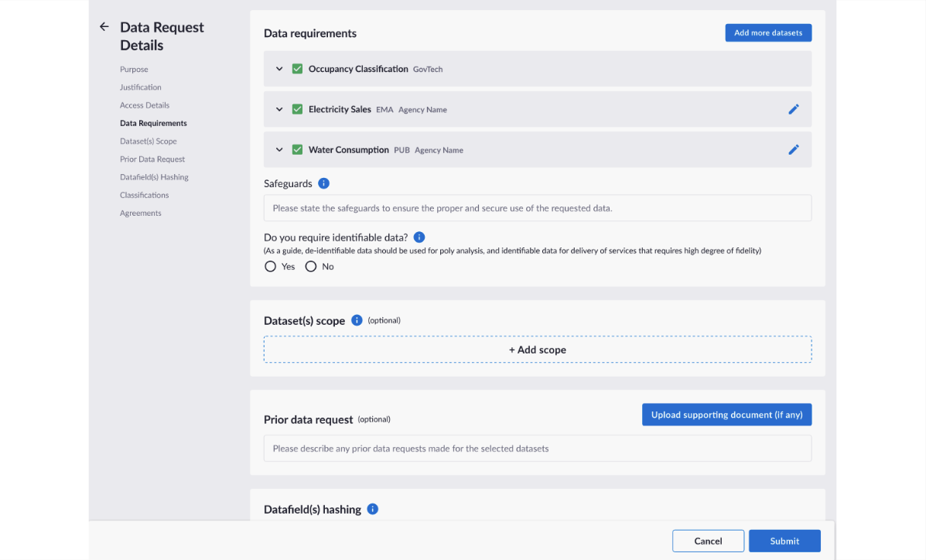This screenshot has width=926, height=560.
Task: Select Data Requirements in sidebar
Action: coord(153,123)
